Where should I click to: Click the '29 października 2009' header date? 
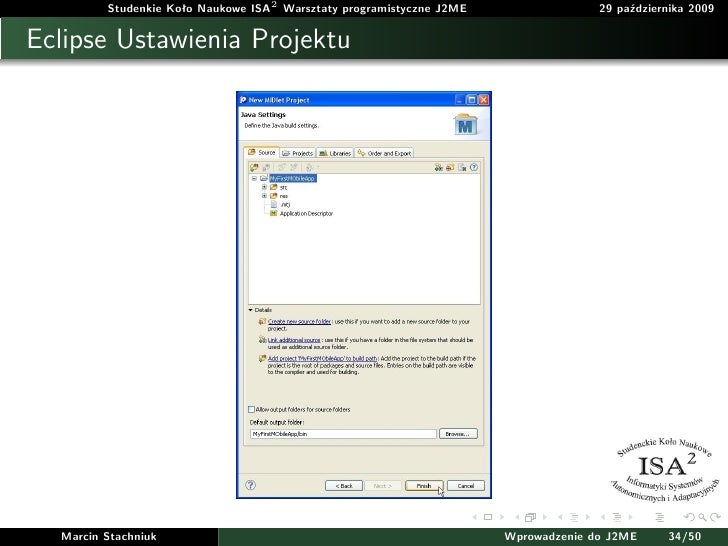click(656, 8)
